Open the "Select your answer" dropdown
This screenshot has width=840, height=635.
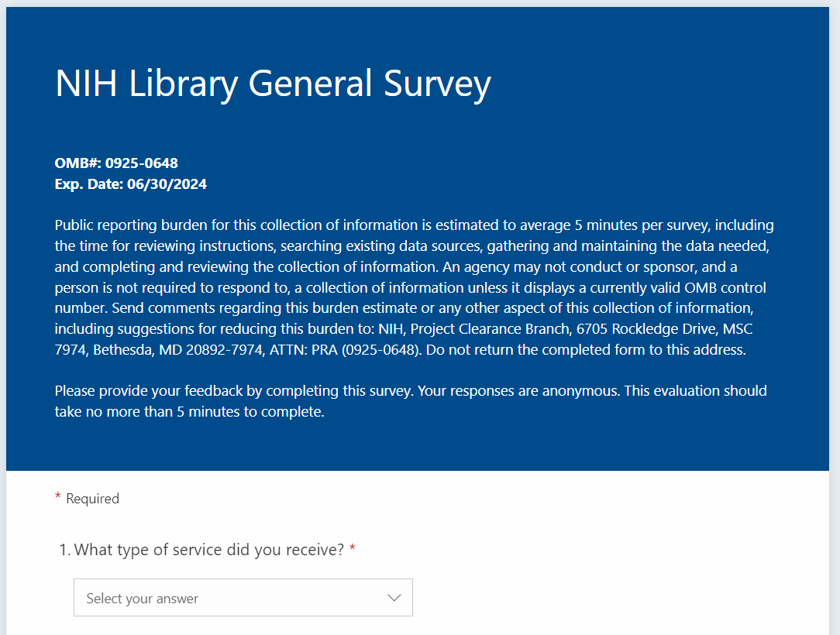coord(243,598)
